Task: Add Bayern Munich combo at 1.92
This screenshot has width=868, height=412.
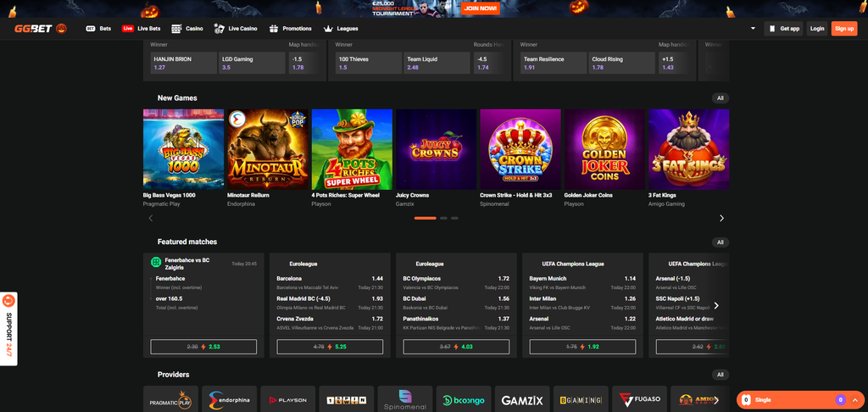Action: click(583, 347)
